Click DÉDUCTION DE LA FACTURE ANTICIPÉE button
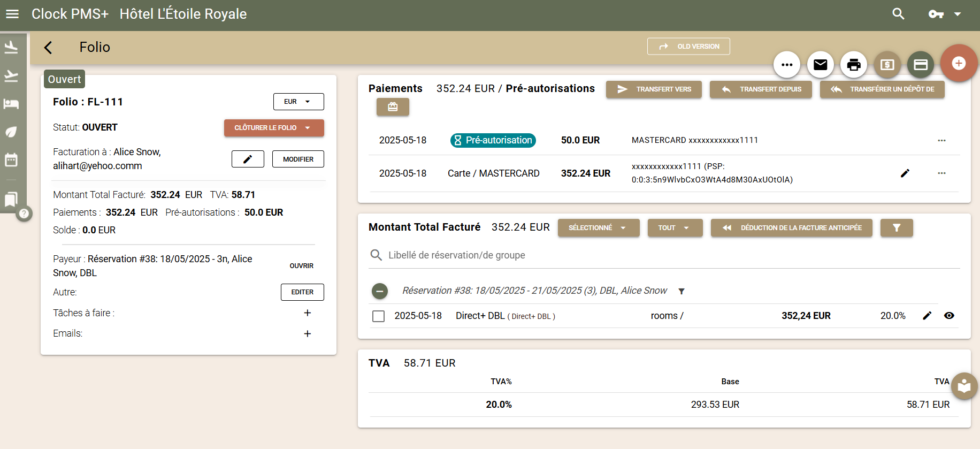980x449 pixels. tap(792, 228)
